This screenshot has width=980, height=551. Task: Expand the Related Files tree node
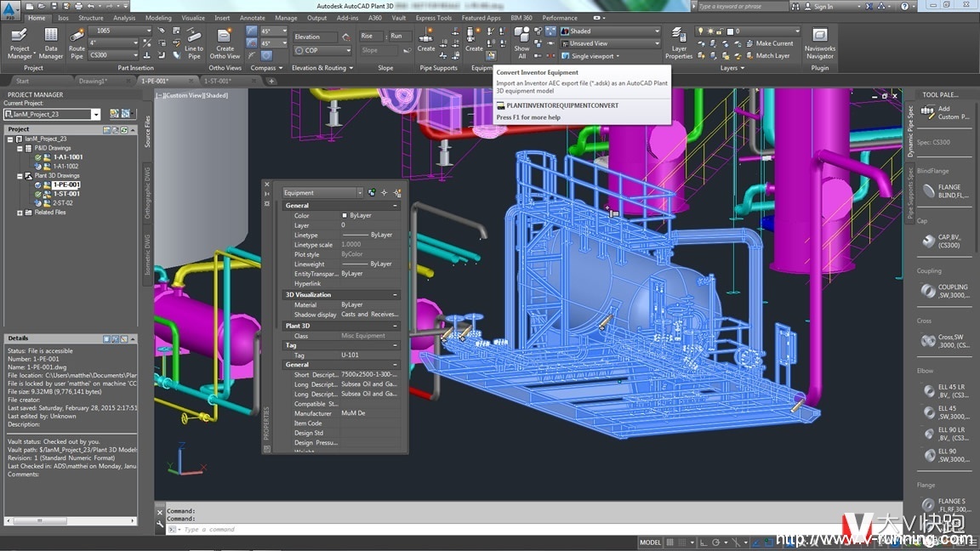point(20,213)
